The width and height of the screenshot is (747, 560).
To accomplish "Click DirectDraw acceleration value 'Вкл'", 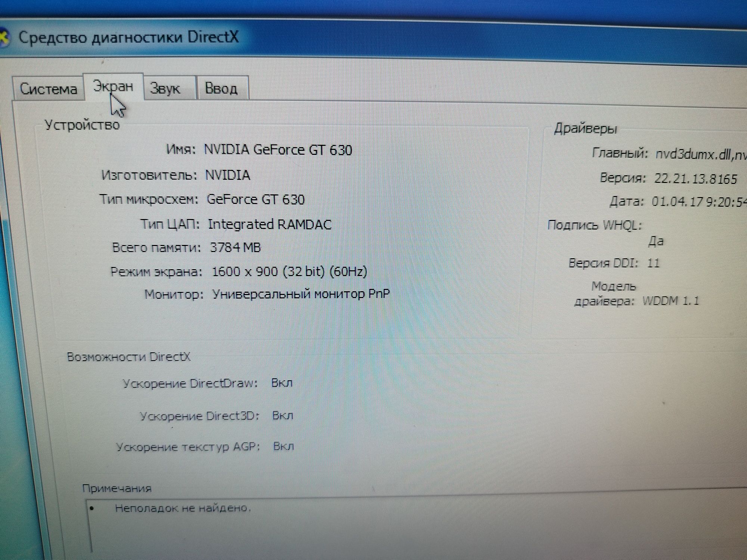I will click(282, 383).
